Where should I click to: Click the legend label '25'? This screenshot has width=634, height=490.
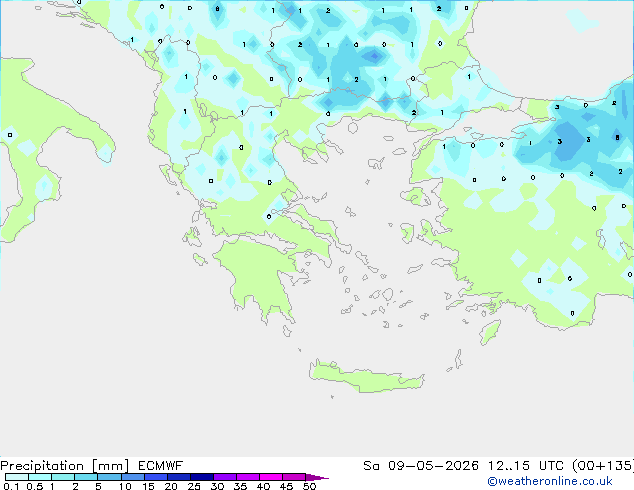[194, 486]
